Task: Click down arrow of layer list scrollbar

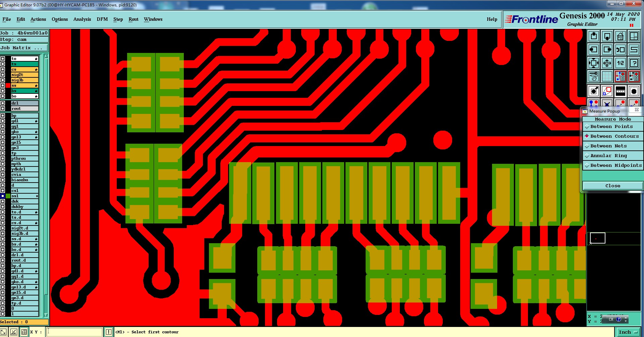Action: [46, 315]
